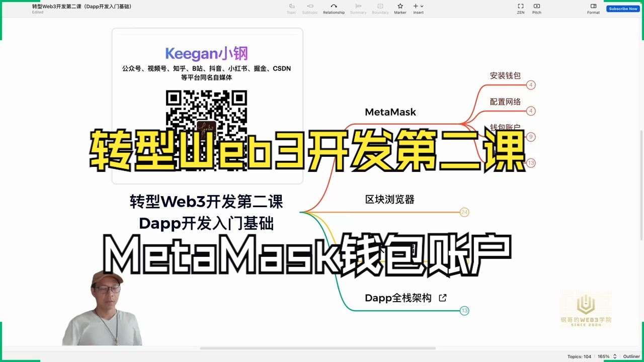Screen dimensions: 644x362
Task: Expand the 安装钱包 branch count badge 4
Action: pos(531,85)
